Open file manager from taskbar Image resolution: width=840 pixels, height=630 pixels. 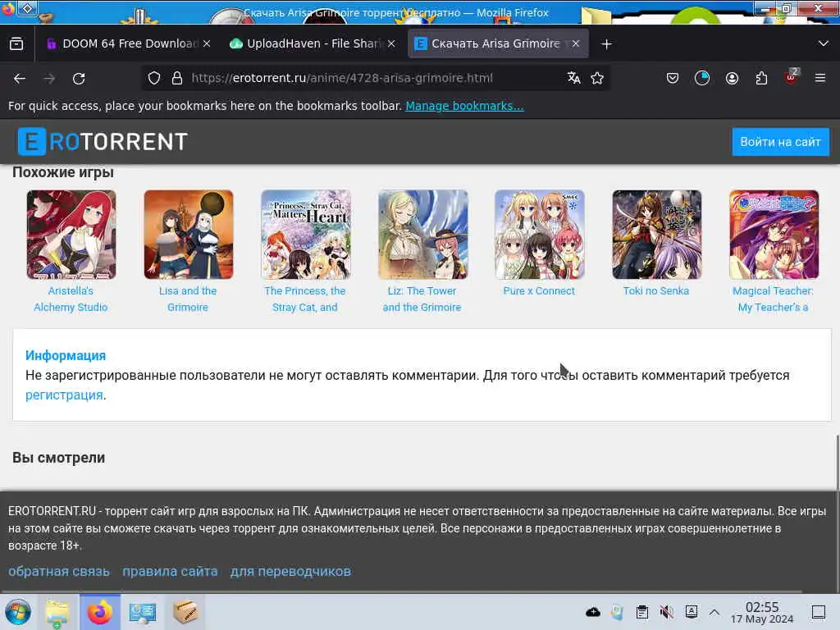coord(57,612)
